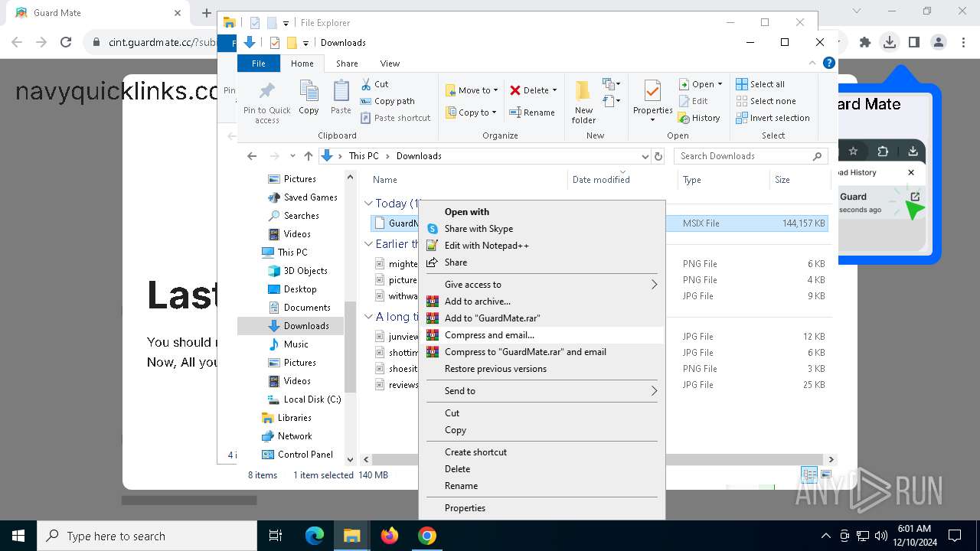Viewport: 980px width, 551px height.
Task: Sort by Date modified column
Action: click(x=601, y=180)
